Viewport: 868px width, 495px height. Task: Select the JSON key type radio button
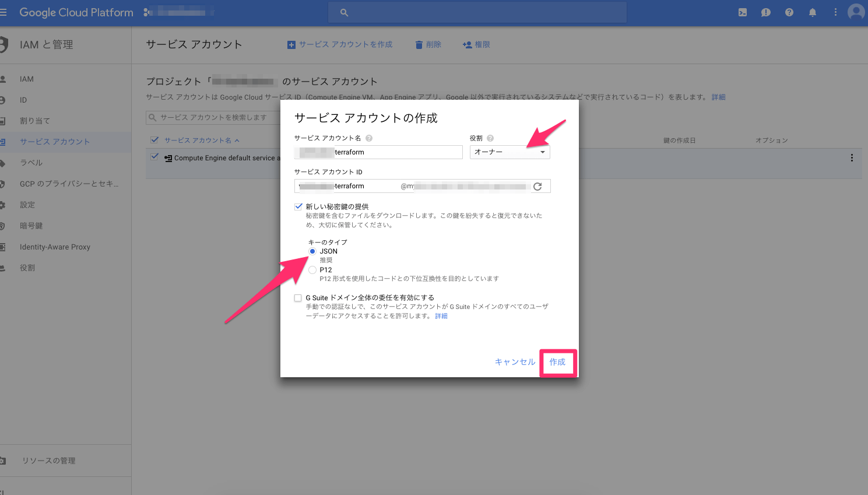tap(312, 251)
